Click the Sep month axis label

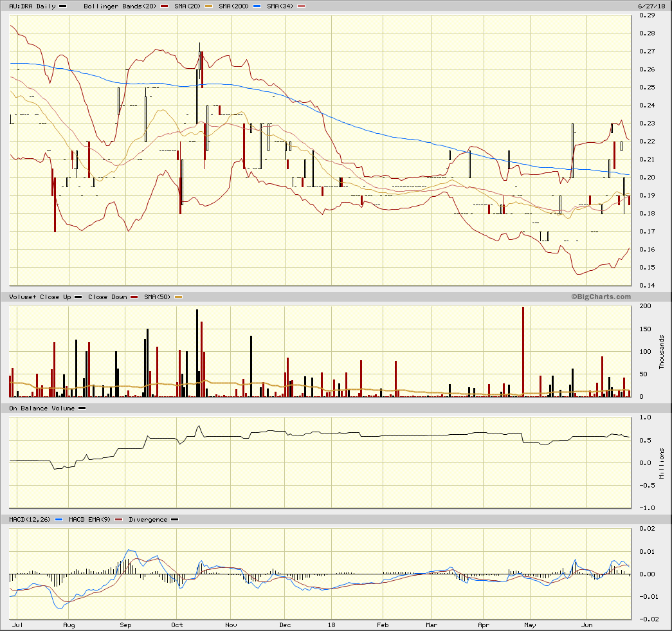(125, 625)
